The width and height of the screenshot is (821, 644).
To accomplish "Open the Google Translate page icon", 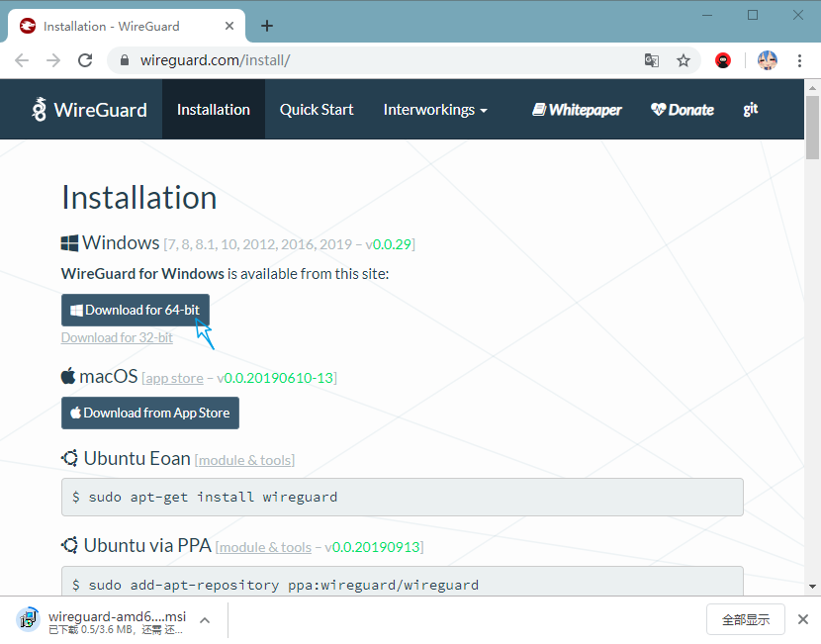I will 651,60.
